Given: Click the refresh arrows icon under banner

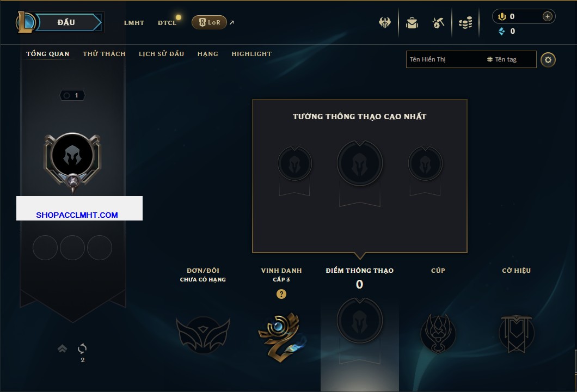Looking at the screenshot, I should pos(82,348).
